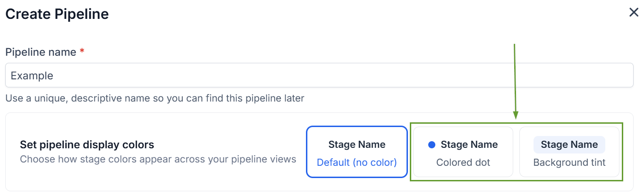Screen dimensions: 644x196
Task: Choose the Colored dot display option
Action: point(463,152)
